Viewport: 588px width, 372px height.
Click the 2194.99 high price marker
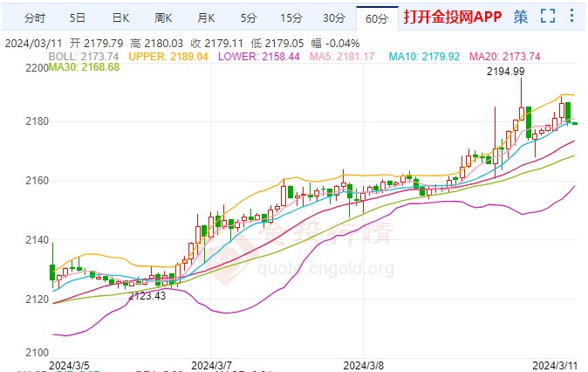pyautogui.click(x=505, y=72)
